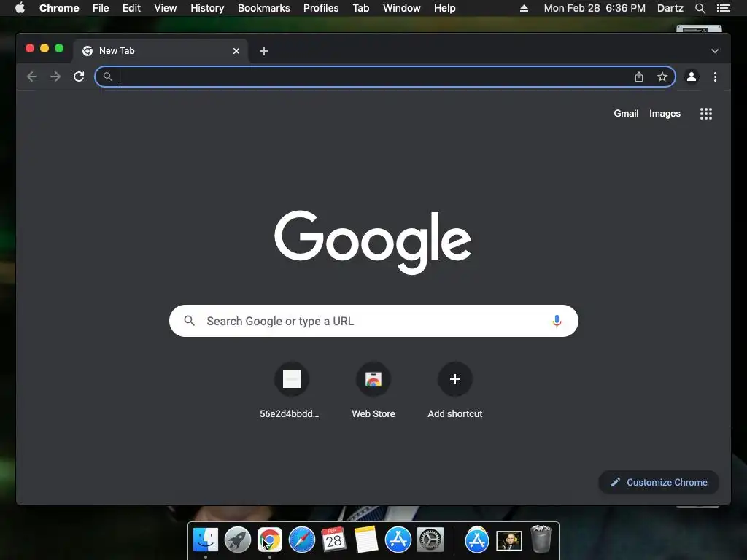Open the Notification Center list icon
The width and height of the screenshot is (747, 560).
(x=723, y=8)
